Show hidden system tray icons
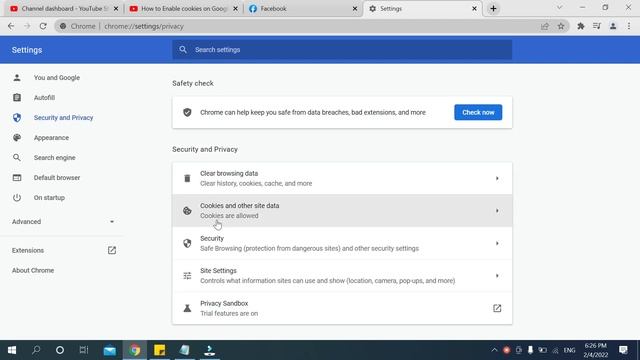 point(494,350)
